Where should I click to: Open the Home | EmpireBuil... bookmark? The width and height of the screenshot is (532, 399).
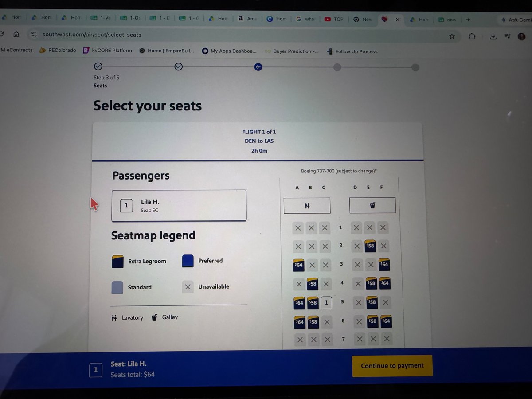167,51
